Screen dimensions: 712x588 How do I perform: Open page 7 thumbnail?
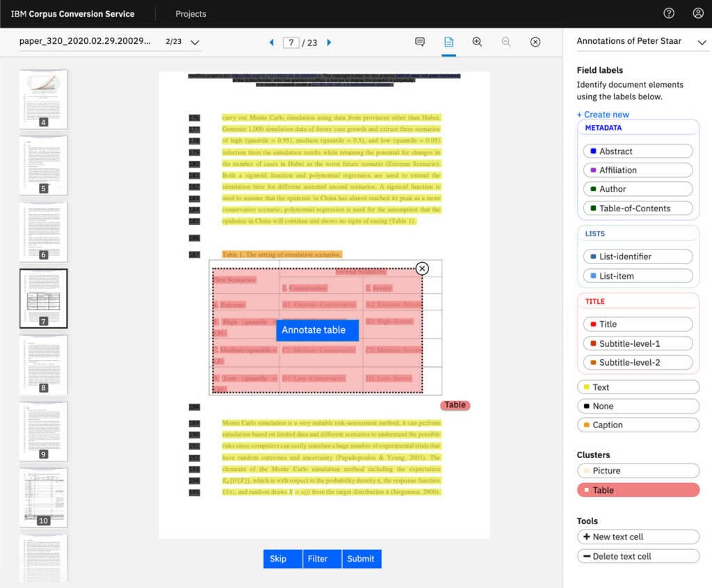point(44,298)
